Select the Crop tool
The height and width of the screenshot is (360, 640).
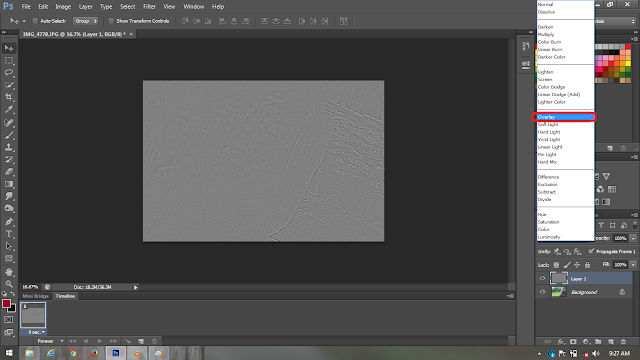click(9, 97)
